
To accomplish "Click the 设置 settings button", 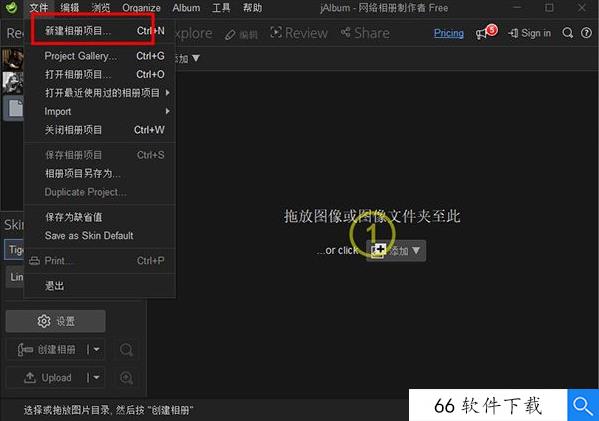I will tap(55, 321).
